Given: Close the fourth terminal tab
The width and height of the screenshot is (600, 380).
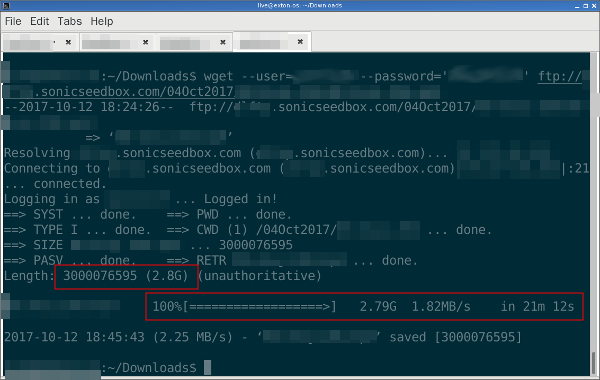Looking at the screenshot, I should click(x=300, y=41).
